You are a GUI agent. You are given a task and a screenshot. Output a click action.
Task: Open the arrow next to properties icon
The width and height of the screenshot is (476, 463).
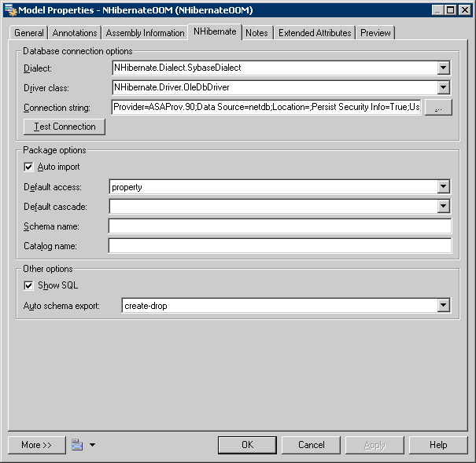pyautogui.click(x=92, y=445)
